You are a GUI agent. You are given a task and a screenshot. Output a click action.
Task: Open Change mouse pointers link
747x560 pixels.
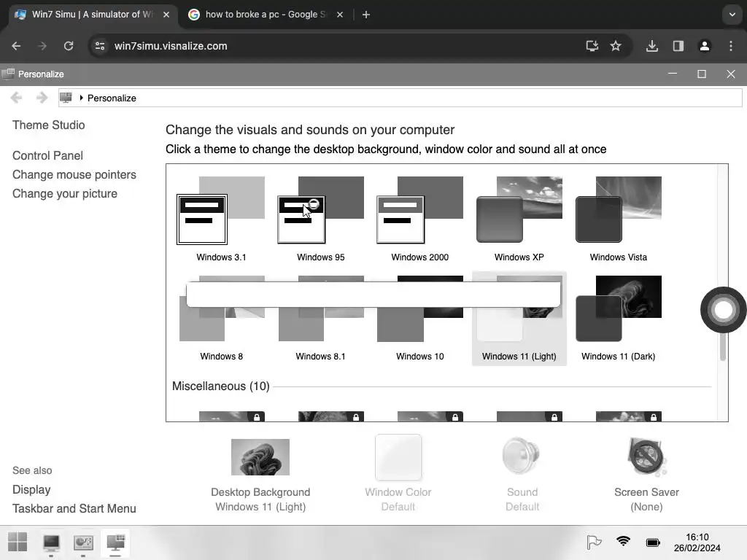click(x=74, y=175)
